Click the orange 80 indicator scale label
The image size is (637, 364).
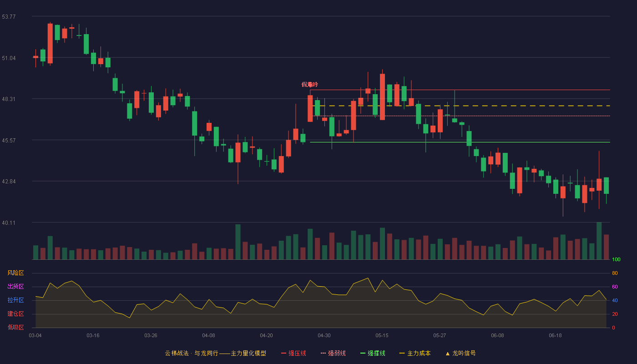click(615, 273)
